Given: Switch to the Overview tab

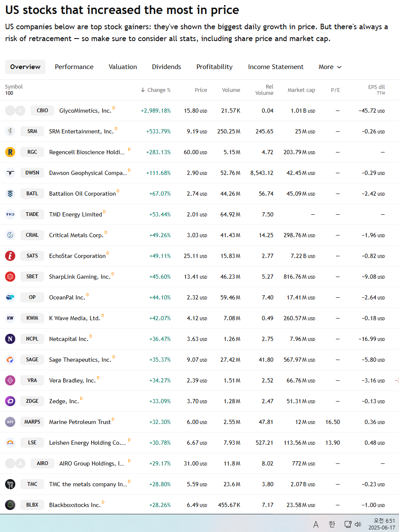Looking at the screenshot, I should pyautogui.click(x=25, y=67).
